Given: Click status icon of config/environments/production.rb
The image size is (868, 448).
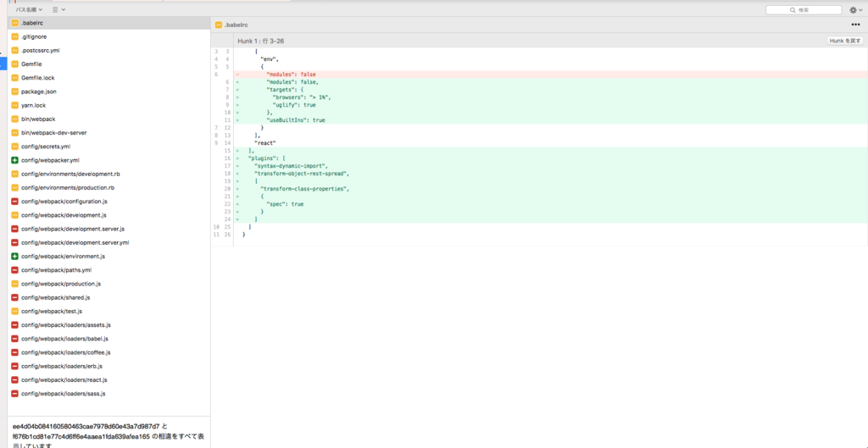Looking at the screenshot, I should [x=15, y=187].
